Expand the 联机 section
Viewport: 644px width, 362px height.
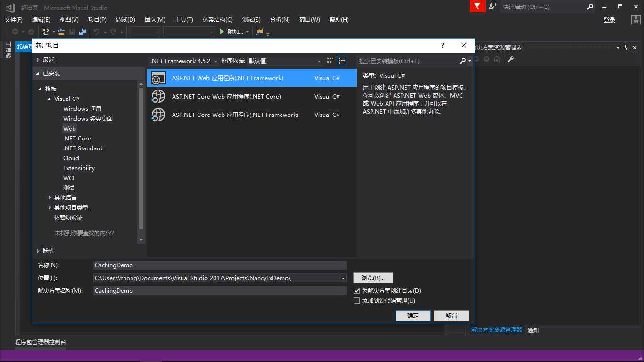tap(38, 251)
